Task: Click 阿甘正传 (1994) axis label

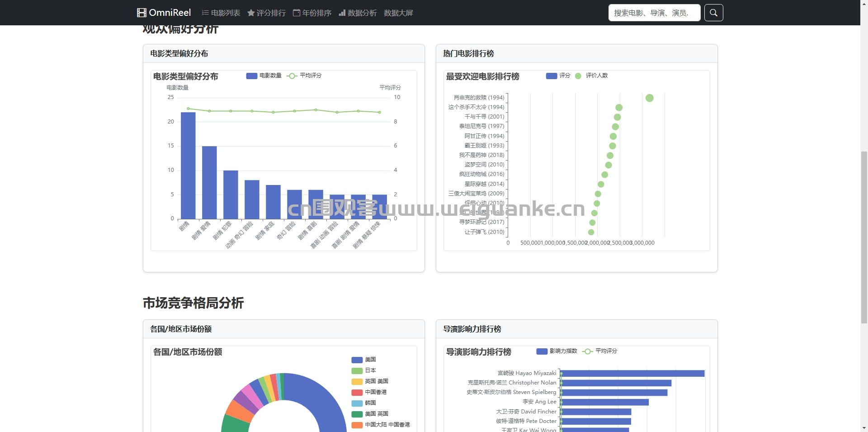Action: [484, 136]
